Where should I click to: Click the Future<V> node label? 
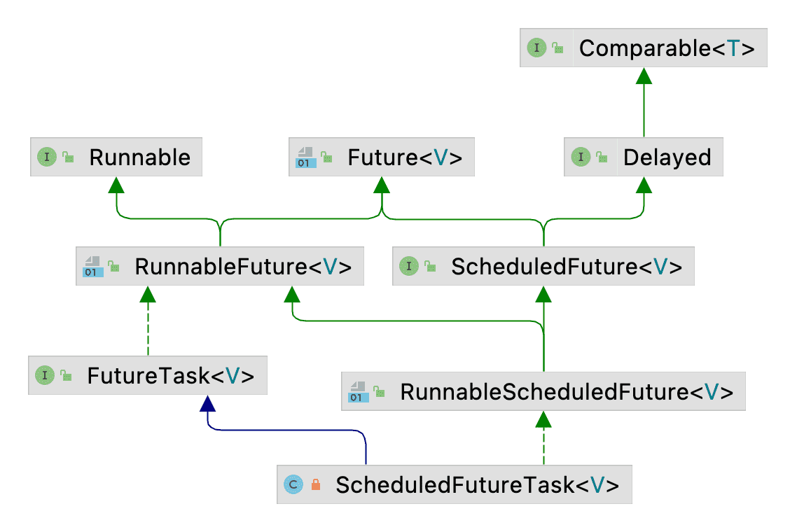[405, 157]
